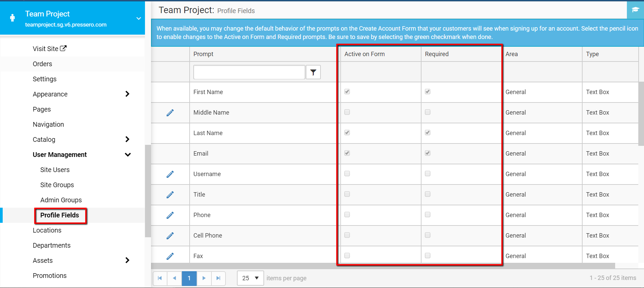
Task: Open the items per page dropdown
Action: (x=250, y=278)
